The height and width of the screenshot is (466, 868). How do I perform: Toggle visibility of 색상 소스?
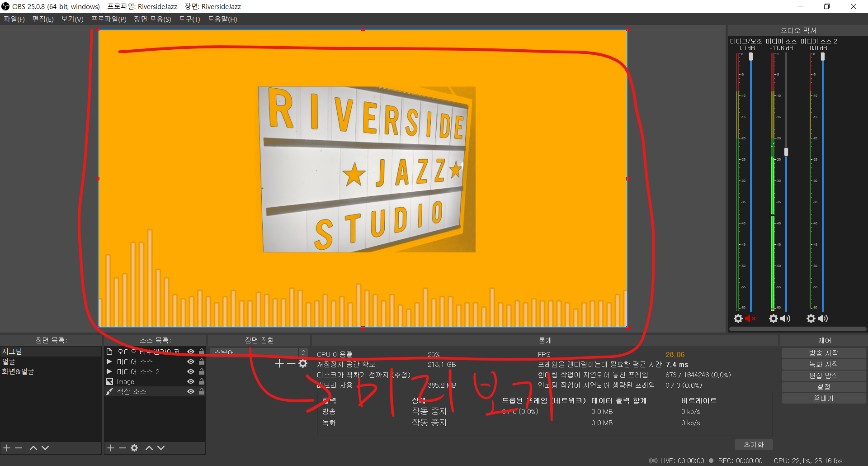191,391
